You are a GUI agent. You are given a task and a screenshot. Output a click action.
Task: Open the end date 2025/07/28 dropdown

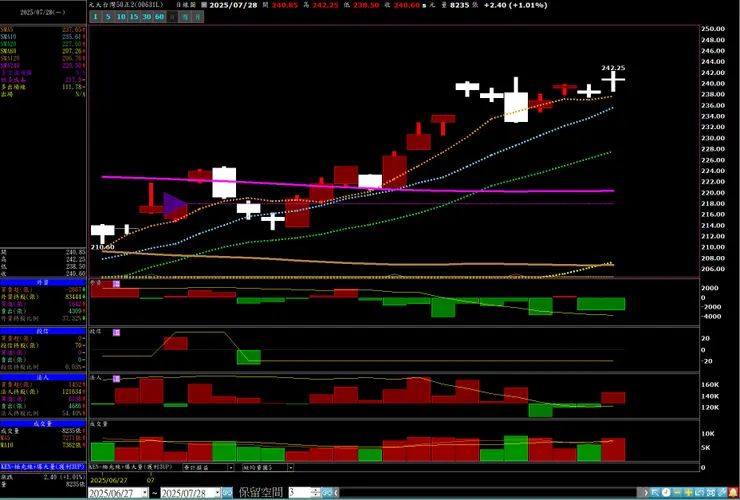[218, 492]
